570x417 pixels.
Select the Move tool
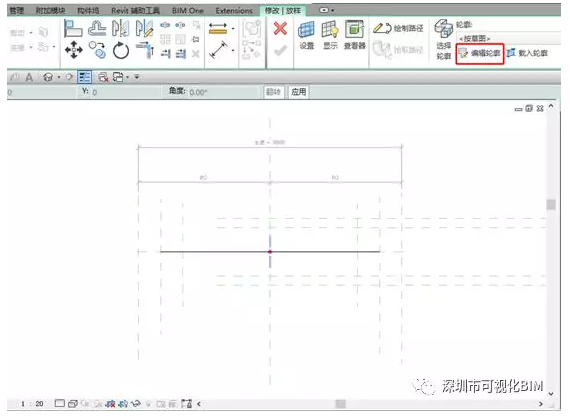pyautogui.click(x=73, y=50)
